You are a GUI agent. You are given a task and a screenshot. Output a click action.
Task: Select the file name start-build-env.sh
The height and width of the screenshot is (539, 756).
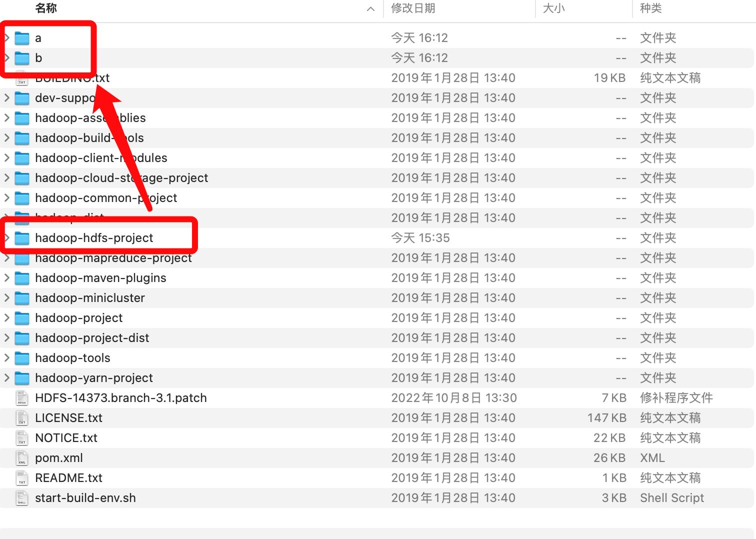click(x=85, y=498)
